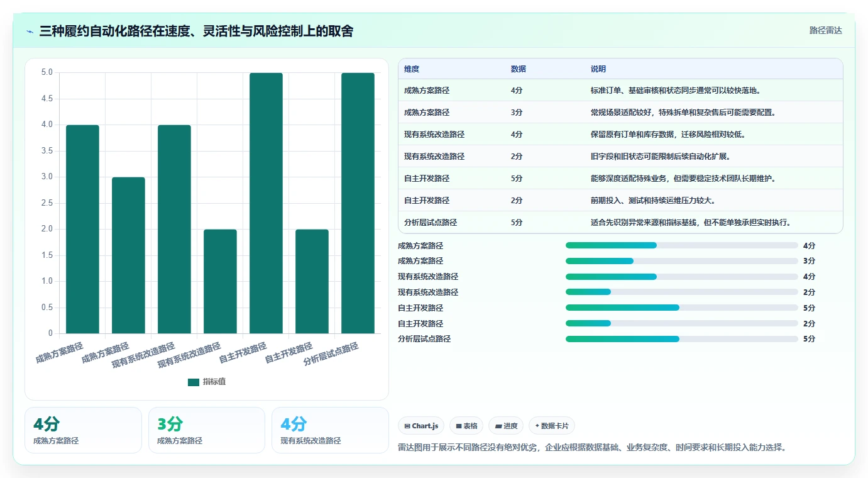Click the 成熟方案路径 progress bar showing 4分
The image size is (868, 478).
pyautogui.click(x=681, y=245)
